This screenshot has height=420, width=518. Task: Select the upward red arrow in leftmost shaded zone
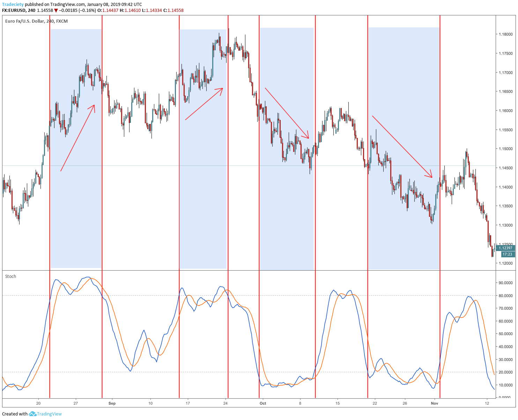[x=77, y=138]
